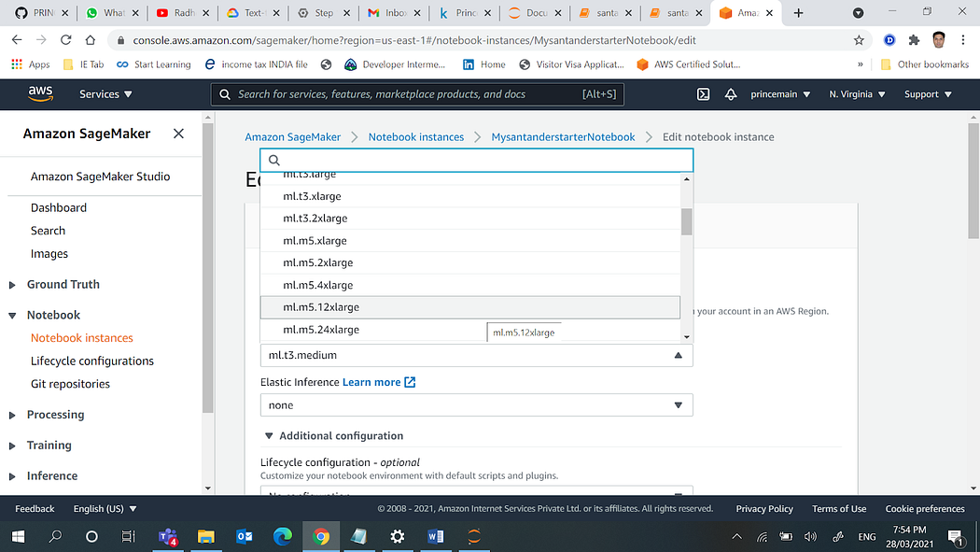
Task: Go to the AWS logo home
Action: point(41,93)
